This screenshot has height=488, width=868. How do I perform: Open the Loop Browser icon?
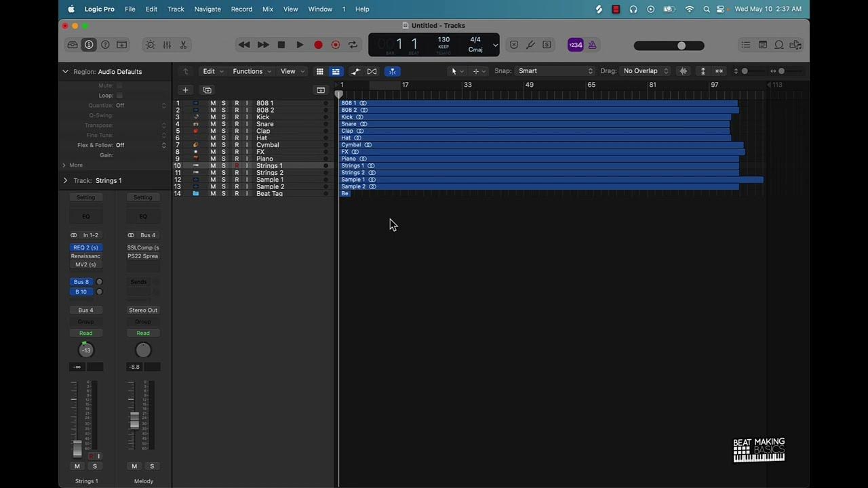click(x=779, y=45)
